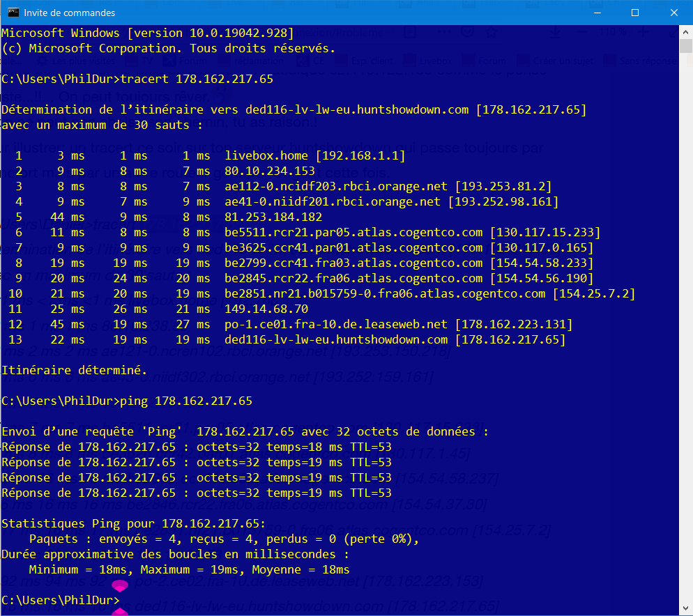The image size is (693, 616).
Task: Click hop 9 'be2845.rcr22.fra06.atlas.cogentco.com'
Action: click(353, 279)
